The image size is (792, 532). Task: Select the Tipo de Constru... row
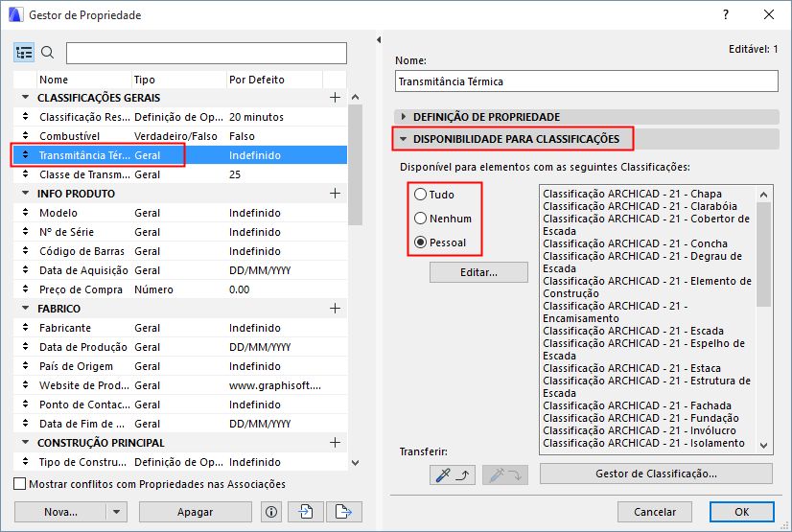[180, 462]
